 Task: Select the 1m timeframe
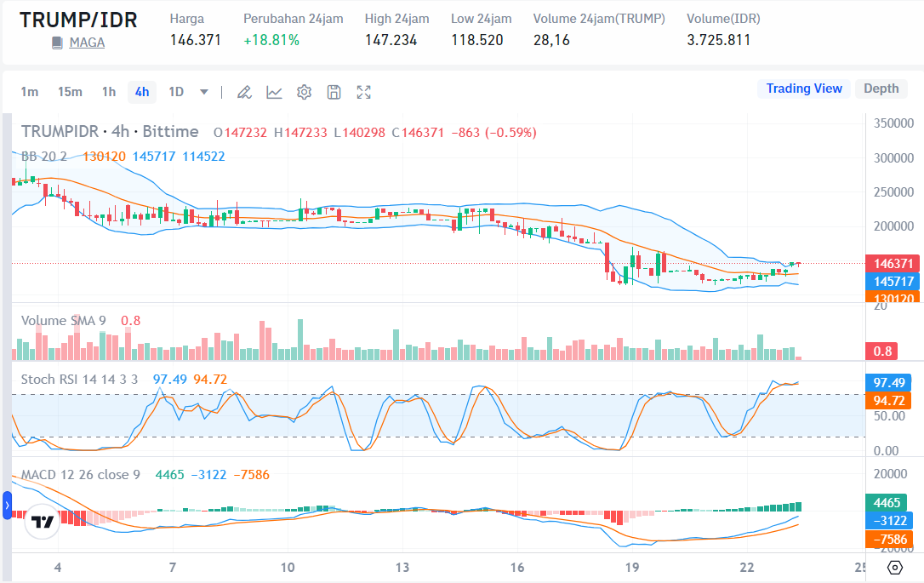(x=30, y=92)
